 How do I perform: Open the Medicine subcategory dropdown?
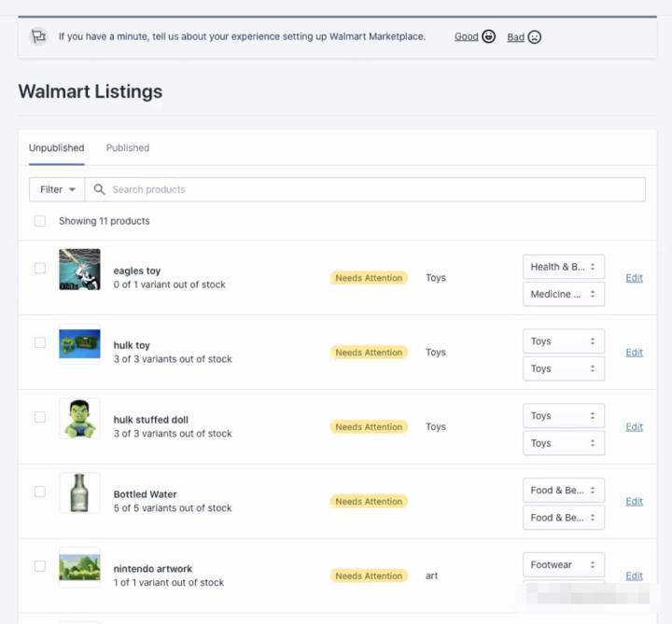pyautogui.click(x=564, y=294)
